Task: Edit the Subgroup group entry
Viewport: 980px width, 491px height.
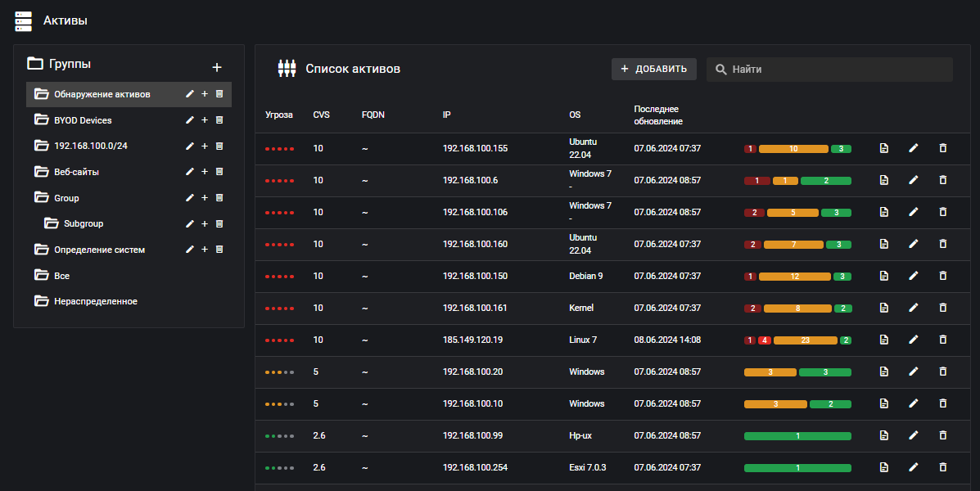Action: pos(190,223)
